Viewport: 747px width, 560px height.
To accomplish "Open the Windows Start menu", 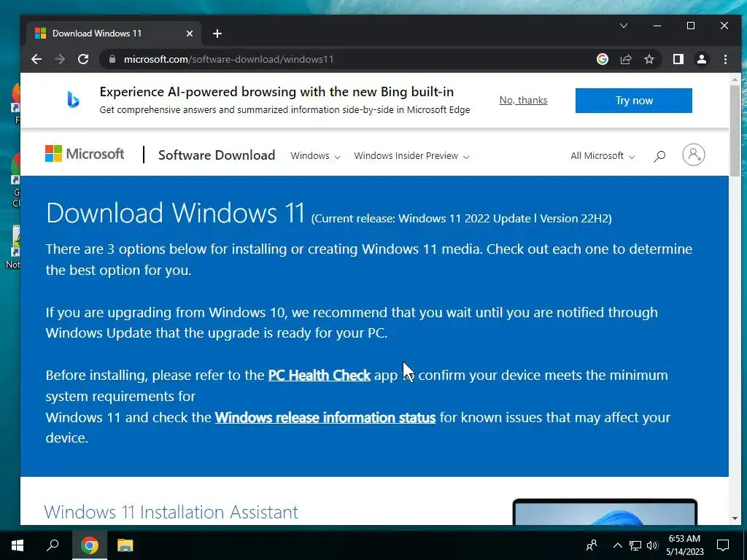I will pyautogui.click(x=18, y=545).
